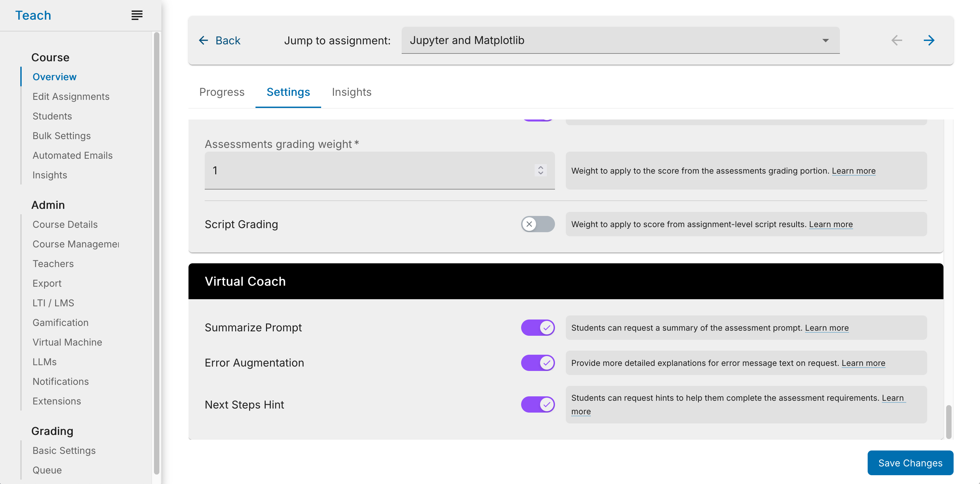Go to next assignment using right arrow
Image resolution: width=980 pixels, height=484 pixels.
point(929,40)
